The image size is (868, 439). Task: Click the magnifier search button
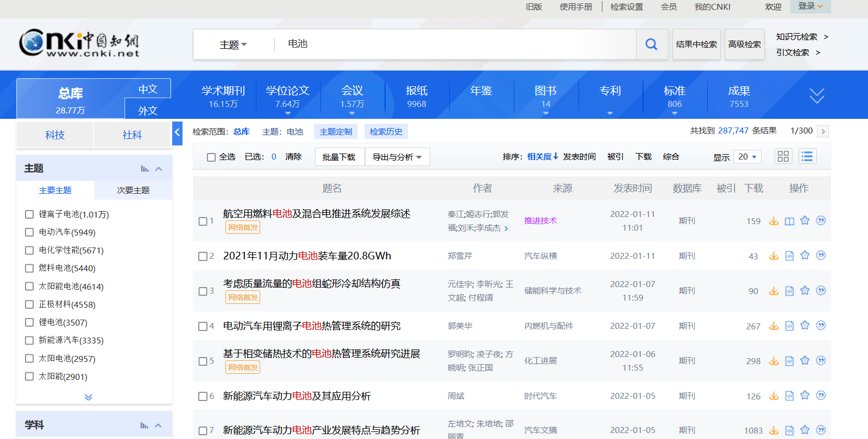click(x=651, y=44)
